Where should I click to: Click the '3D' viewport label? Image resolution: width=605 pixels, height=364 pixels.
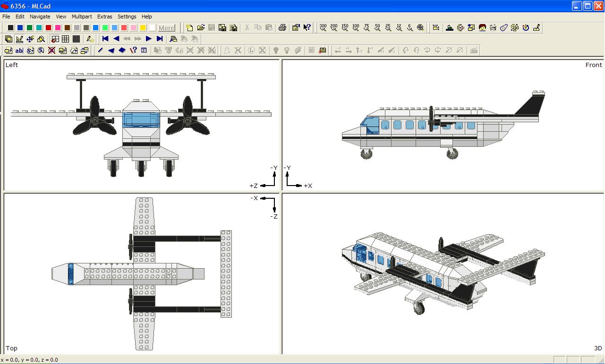click(x=598, y=348)
